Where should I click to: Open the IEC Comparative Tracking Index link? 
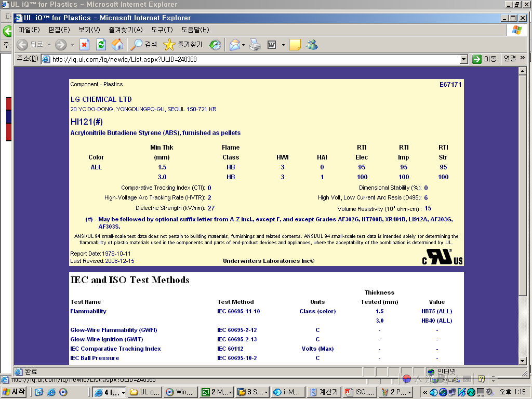[x=115, y=349]
